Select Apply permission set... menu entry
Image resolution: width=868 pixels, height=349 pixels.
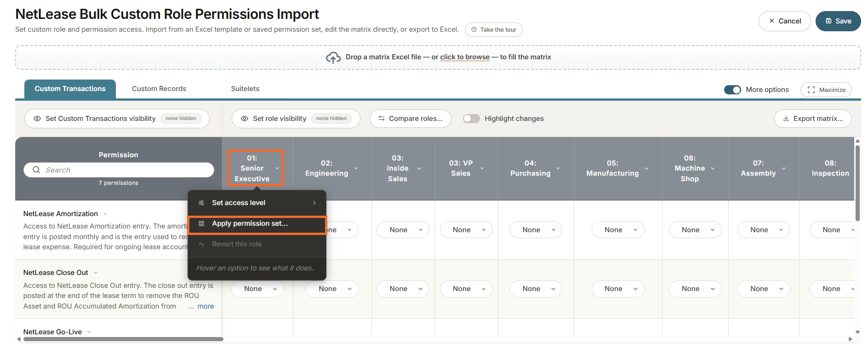pos(257,224)
